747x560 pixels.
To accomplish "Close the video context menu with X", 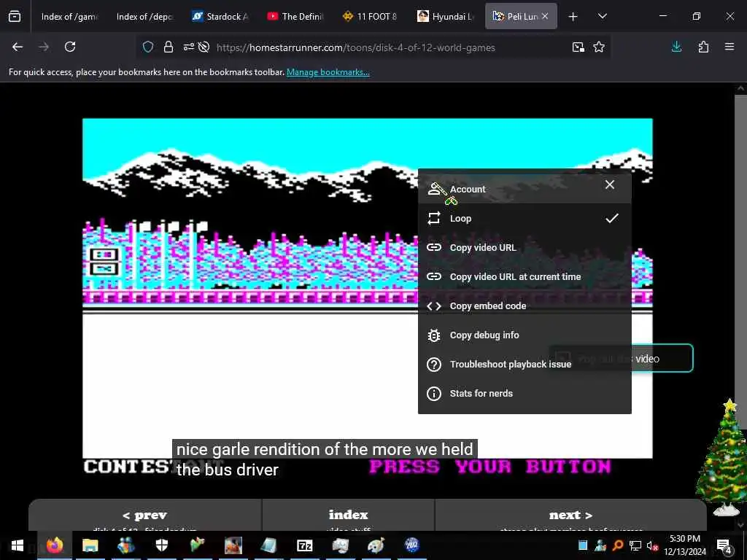I will tap(610, 184).
